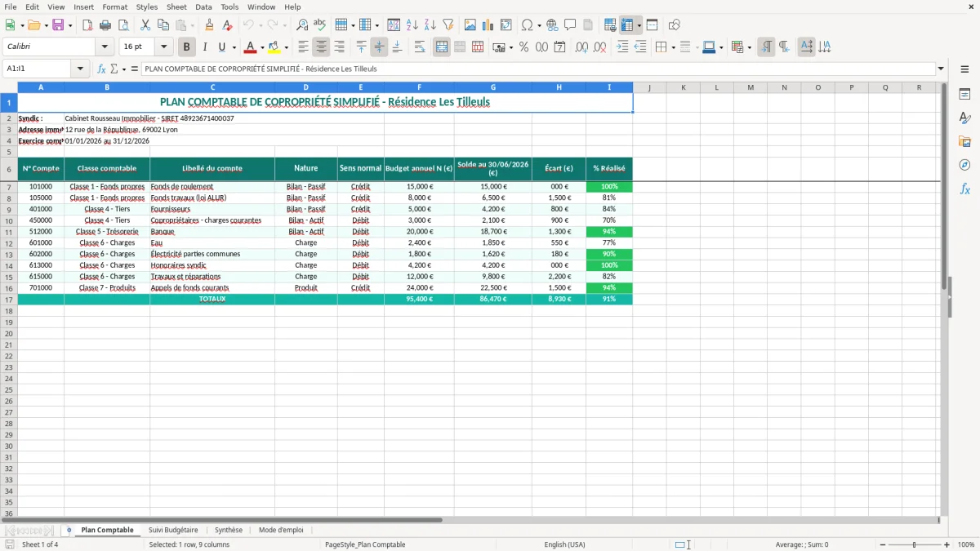Open the Styles menu
980x551 pixels.
pos(147,7)
